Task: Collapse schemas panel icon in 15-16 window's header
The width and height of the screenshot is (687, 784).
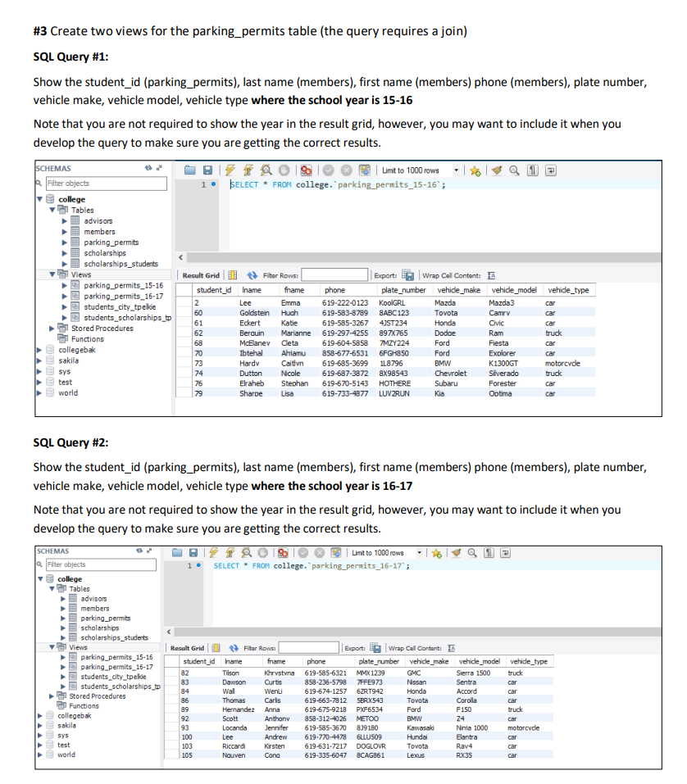Action: point(160,168)
